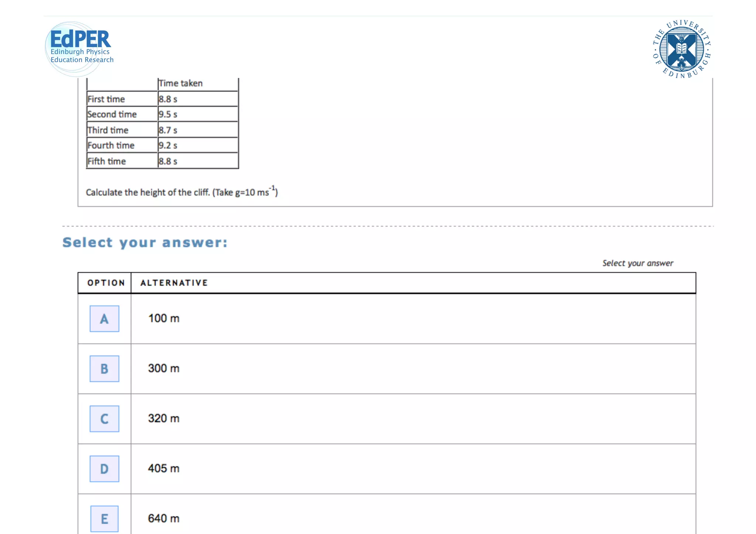This screenshot has height=534, width=756.
Task: Click the Second time 9.5 s cell
Action: (x=168, y=114)
